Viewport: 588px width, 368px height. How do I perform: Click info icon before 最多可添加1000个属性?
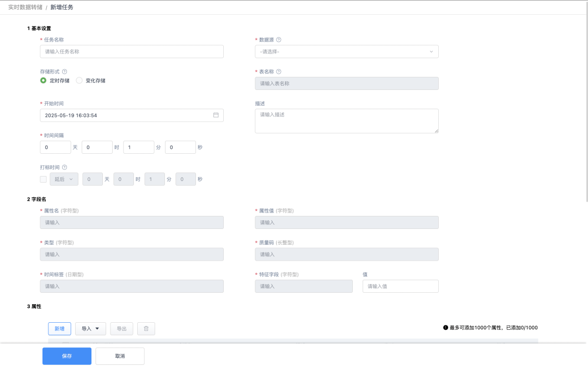pyautogui.click(x=445, y=328)
